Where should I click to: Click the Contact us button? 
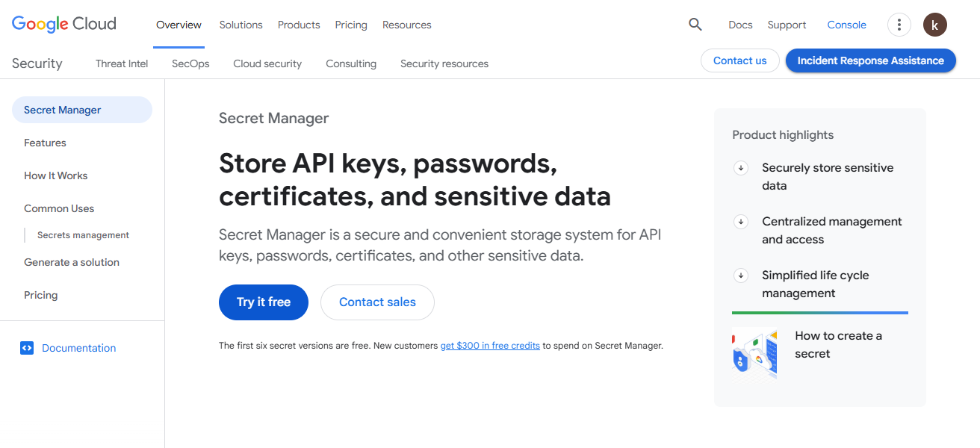pyautogui.click(x=739, y=60)
